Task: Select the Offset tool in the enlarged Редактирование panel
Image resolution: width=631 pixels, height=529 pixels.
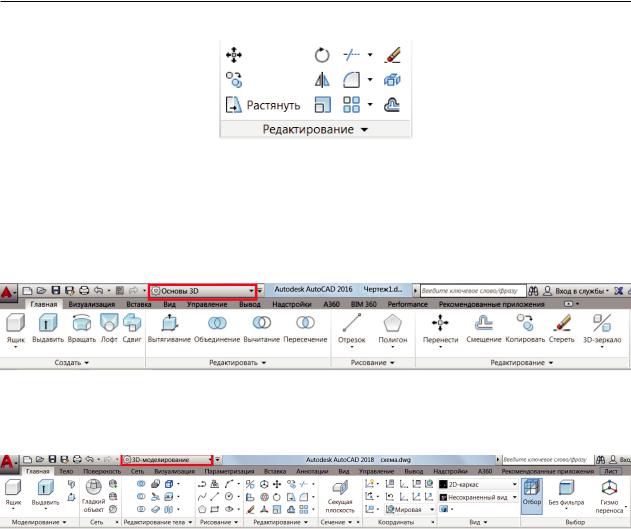Action: click(x=392, y=105)
